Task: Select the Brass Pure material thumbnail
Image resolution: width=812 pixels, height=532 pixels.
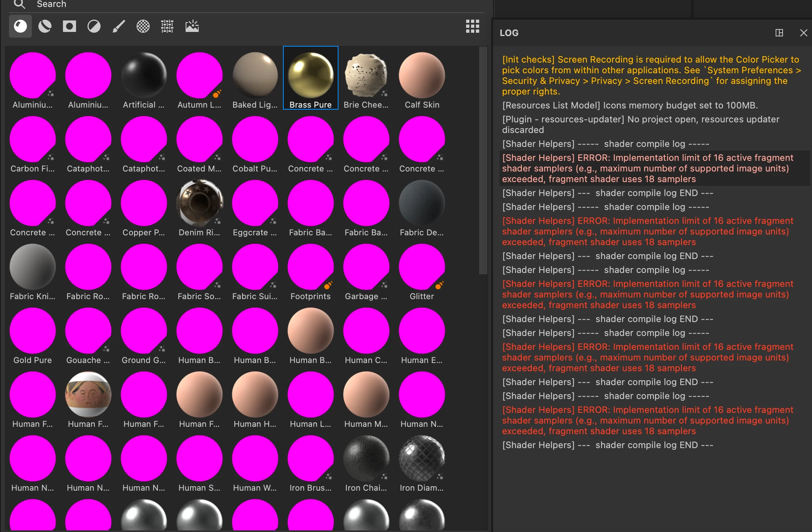Action: [x=311, y=76]
